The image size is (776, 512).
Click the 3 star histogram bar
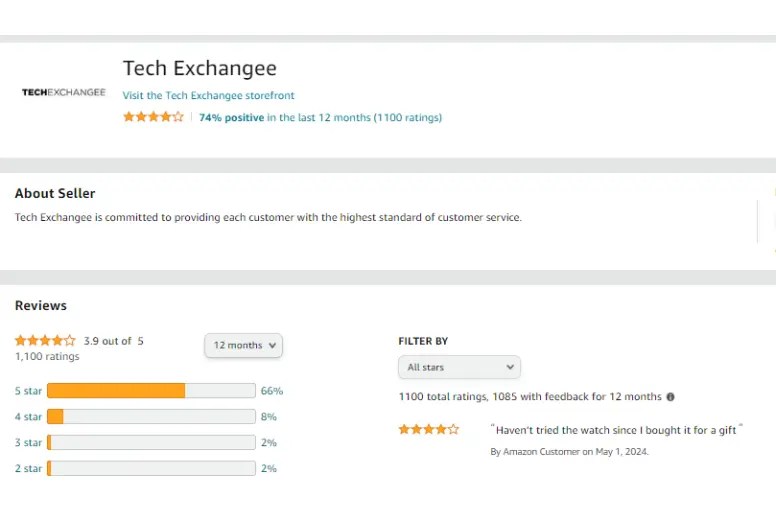(x=151, y=443)
